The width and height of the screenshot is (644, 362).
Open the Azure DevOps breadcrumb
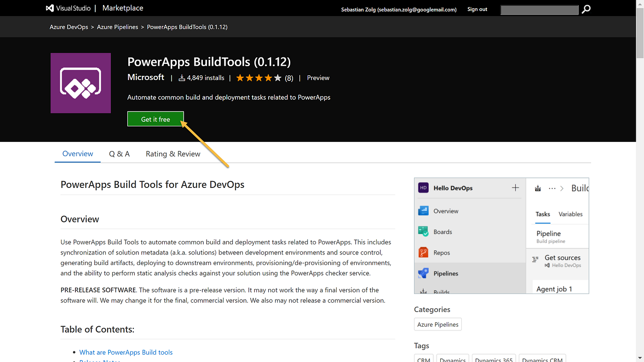69,27
